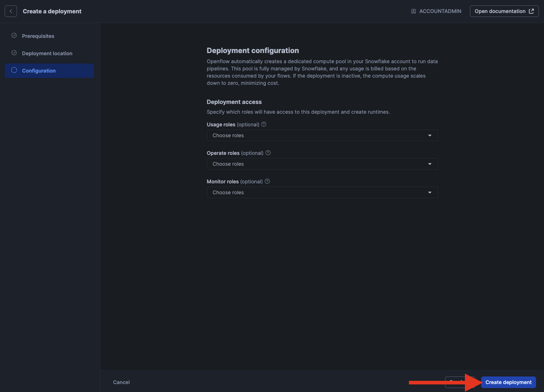
Task: Click the Configuration step circle icon
Action: pos(14,70)
